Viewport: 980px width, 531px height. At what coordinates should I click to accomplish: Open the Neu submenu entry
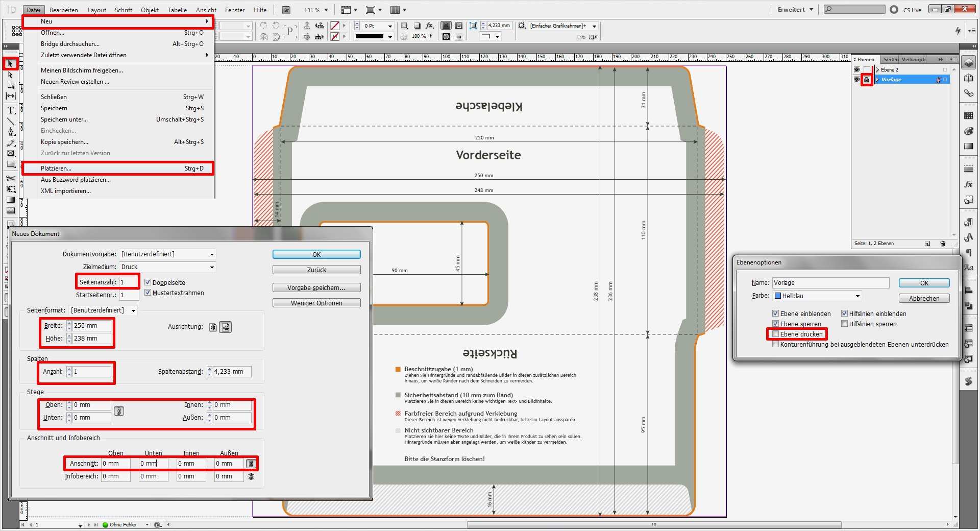[x=46, y=21]
